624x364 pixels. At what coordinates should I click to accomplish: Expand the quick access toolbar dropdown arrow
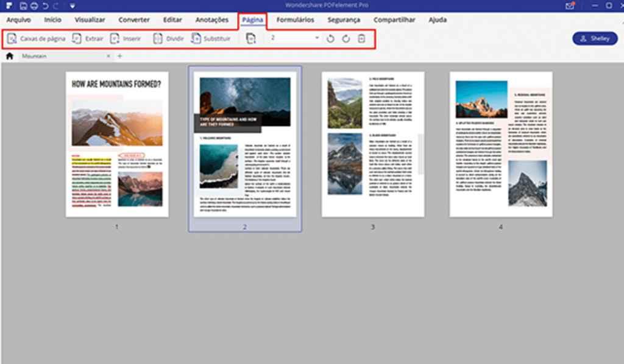72,5
